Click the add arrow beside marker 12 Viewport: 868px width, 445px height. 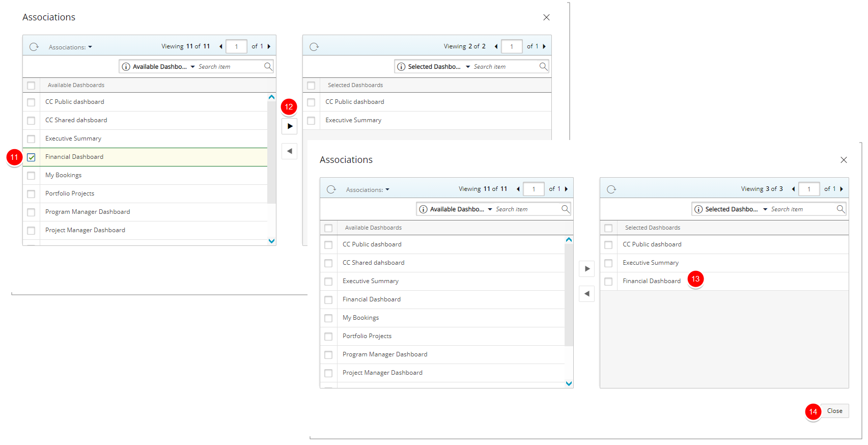(x=289, y=126)
